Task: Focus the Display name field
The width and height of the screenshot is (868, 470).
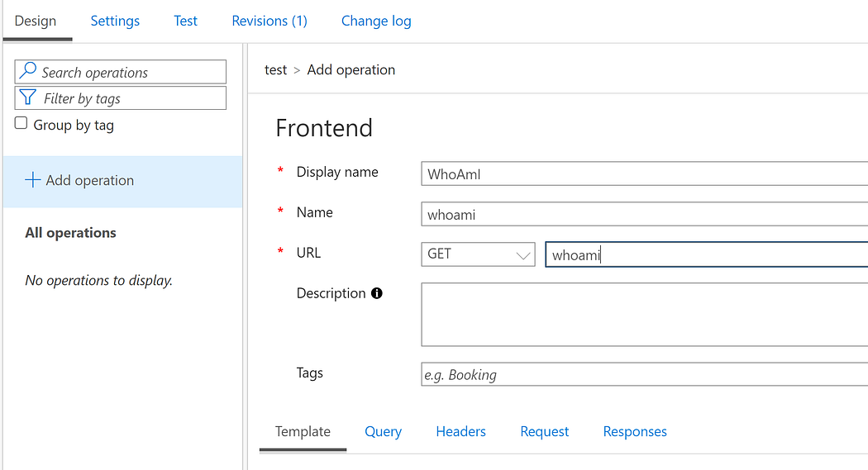Action: (x=645, y=173)
